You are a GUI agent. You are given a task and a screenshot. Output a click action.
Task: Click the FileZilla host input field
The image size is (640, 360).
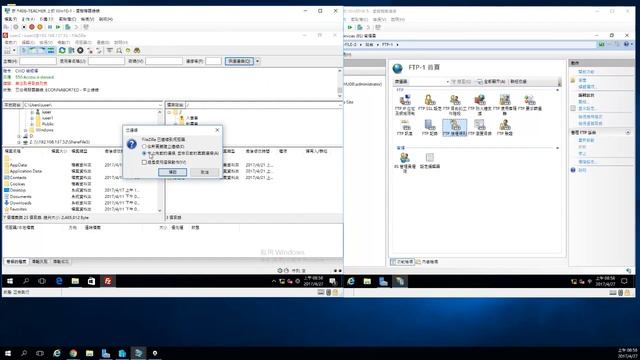tap(38, 61)
